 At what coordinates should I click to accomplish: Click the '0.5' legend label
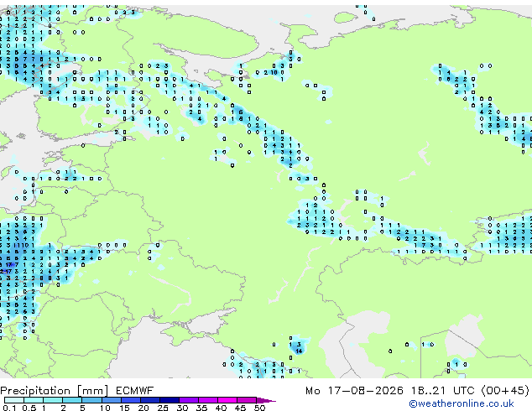click(29, 408)
